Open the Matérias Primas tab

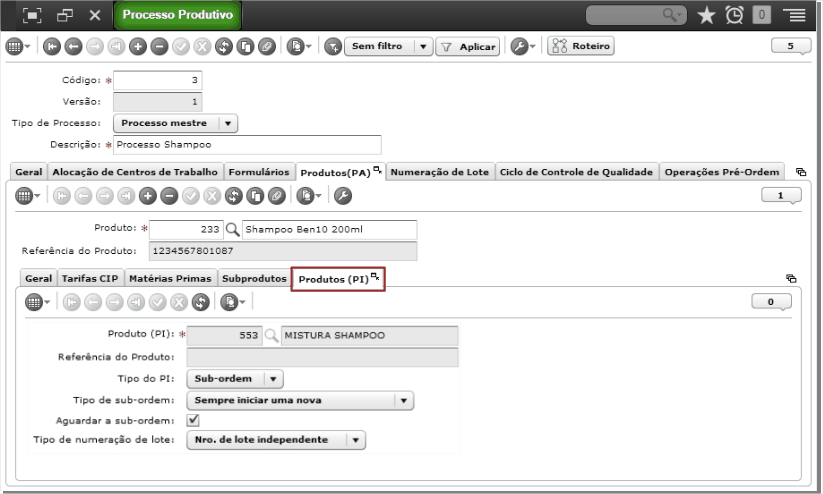pos(170,278)
